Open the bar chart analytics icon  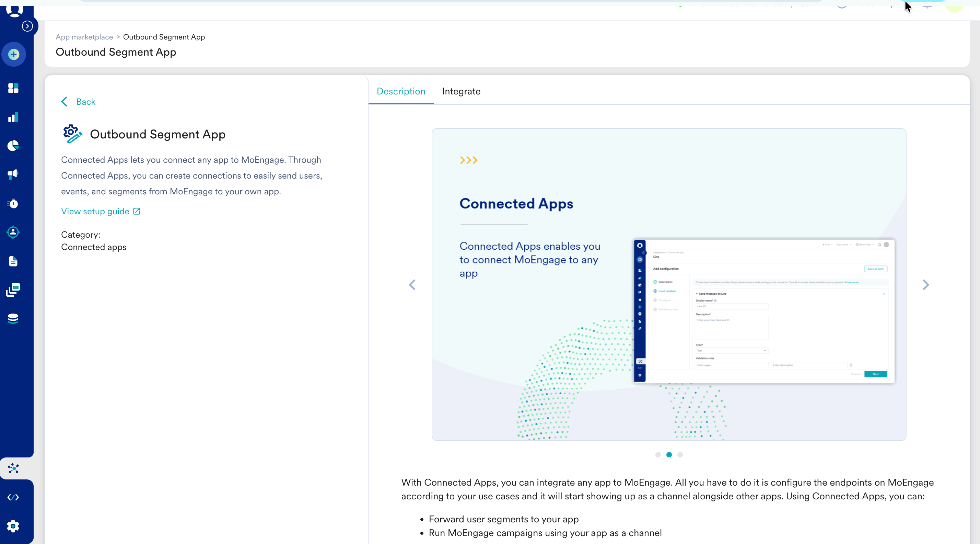(13, 117)
